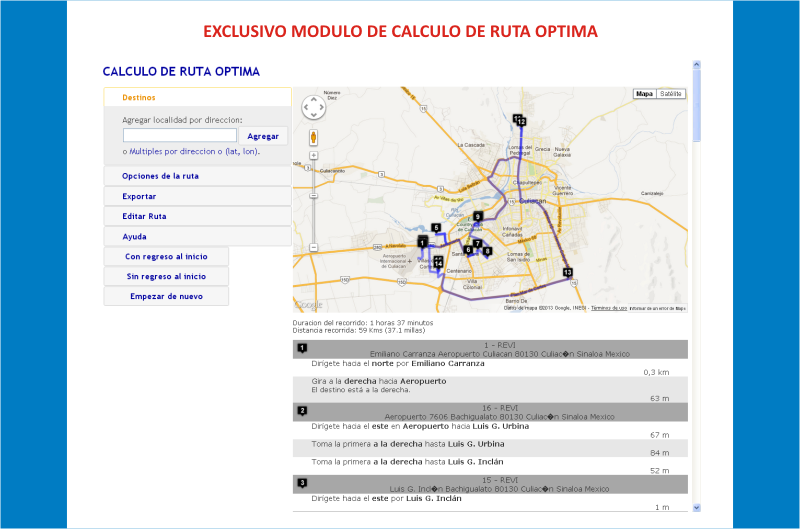Click route marker 13 on the map
Viewport: 800px width, 529px height.
[x=567, y=272]
